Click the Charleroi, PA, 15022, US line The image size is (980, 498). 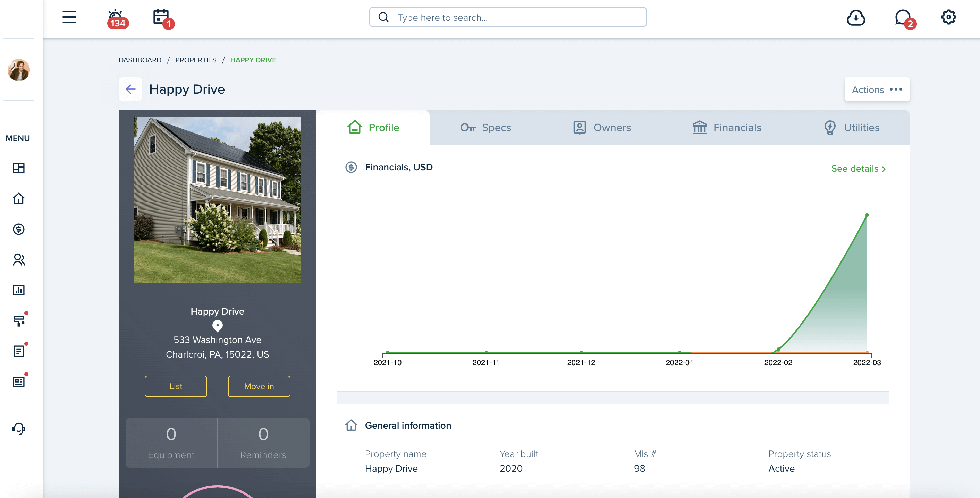coord(217,354)
